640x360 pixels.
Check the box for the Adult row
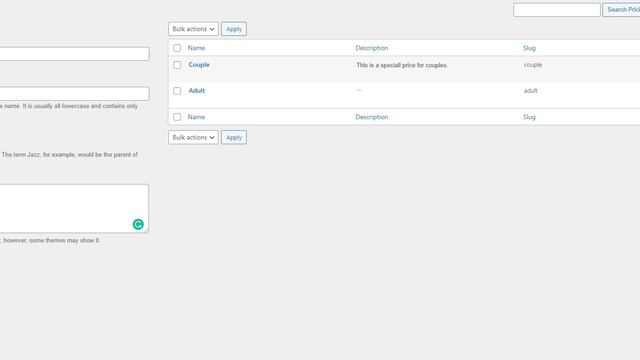coord(177,91)
